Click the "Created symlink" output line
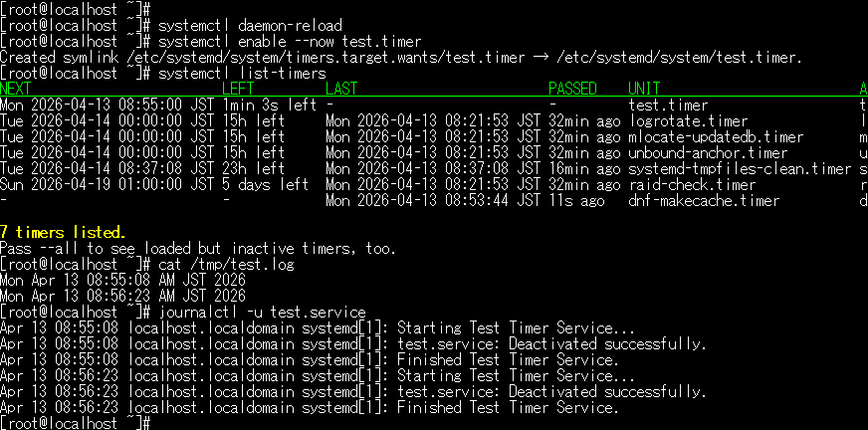868x430 pixels. pyautogui.click(x=400, y=57)
